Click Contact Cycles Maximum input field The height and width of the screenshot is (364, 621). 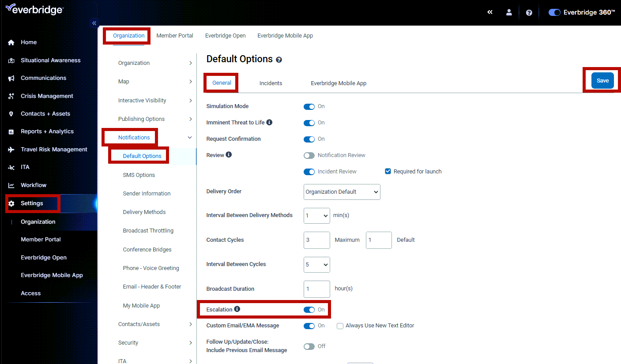point(317,240)
